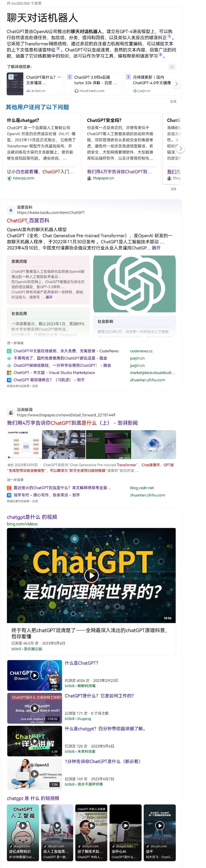Click the 澎湃新闻 site favicon
Screen dimensions: 206x868
point(11,412)
